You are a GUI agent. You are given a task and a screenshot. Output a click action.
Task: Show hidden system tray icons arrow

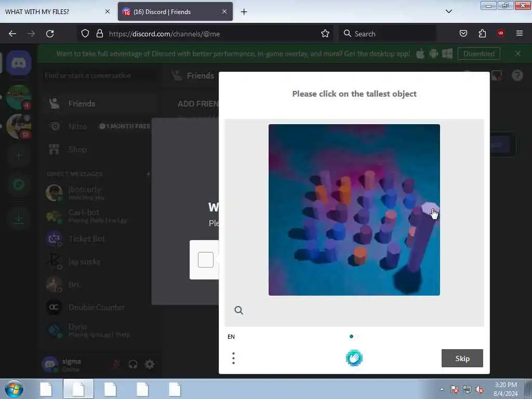click(x=442, y=389)
